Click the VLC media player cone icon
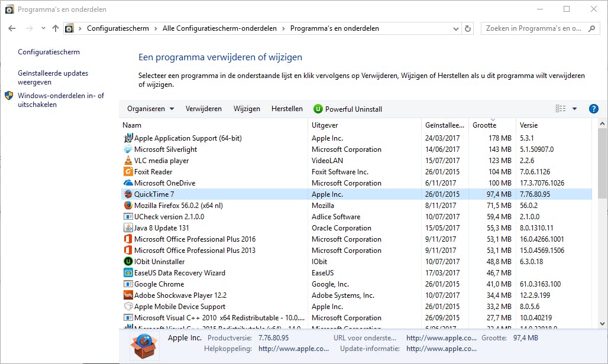 [128, 161]
